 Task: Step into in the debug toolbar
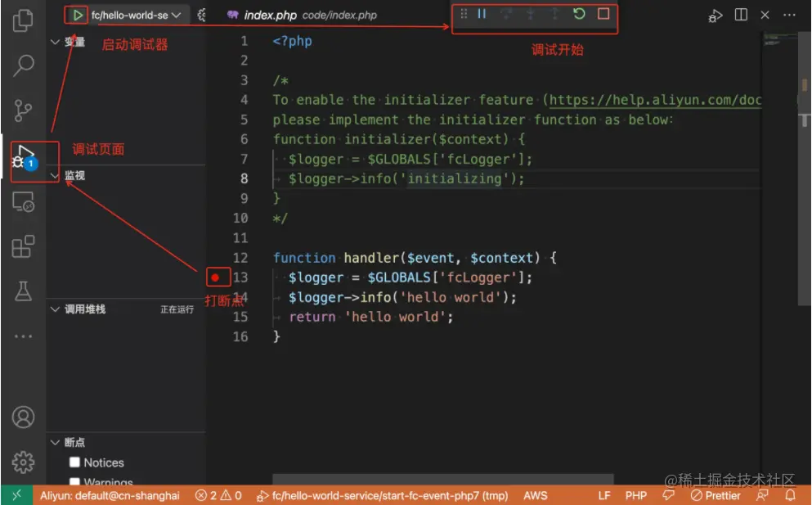(530, 14)
